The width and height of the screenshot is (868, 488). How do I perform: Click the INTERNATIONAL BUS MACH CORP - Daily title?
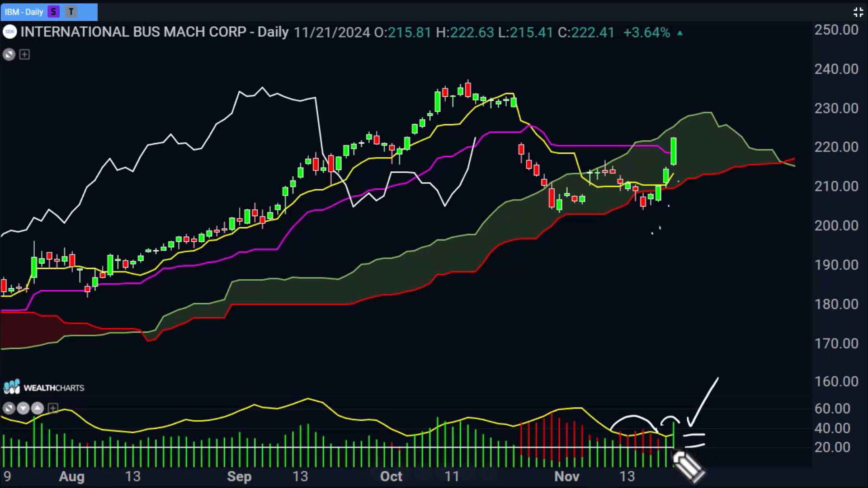[155, 32]
